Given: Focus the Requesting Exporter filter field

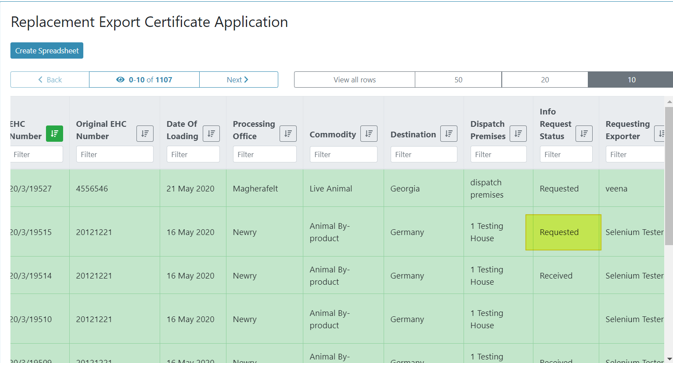Looking at the screenshot, I should 635,154.
